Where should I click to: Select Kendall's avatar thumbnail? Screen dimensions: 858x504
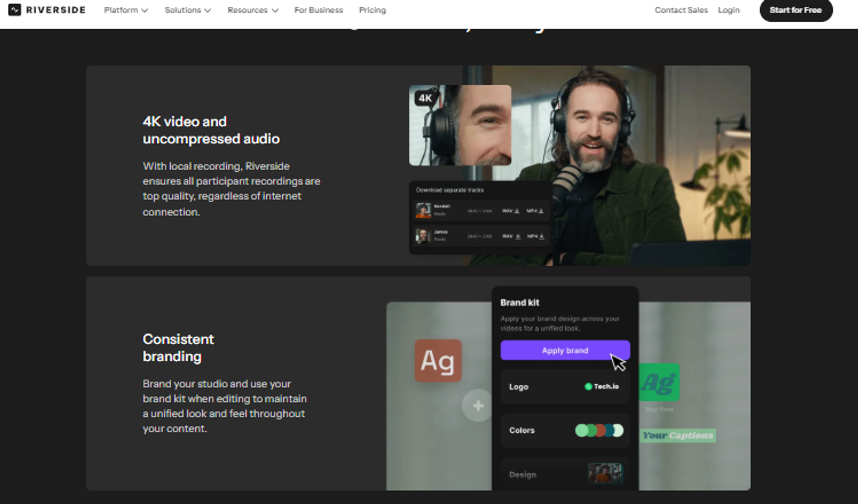coord(423,210)
